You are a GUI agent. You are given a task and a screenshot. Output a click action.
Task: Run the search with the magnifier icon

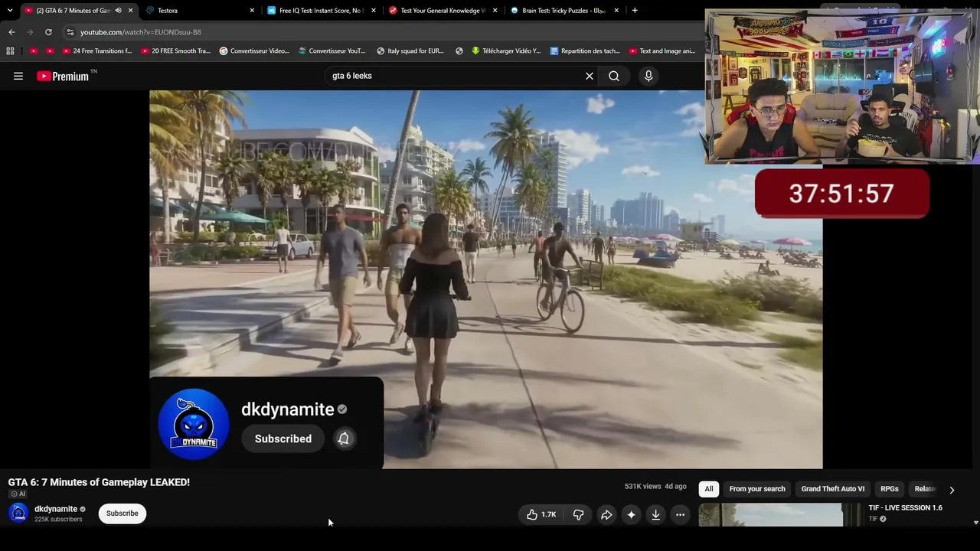tap(614, 76)
